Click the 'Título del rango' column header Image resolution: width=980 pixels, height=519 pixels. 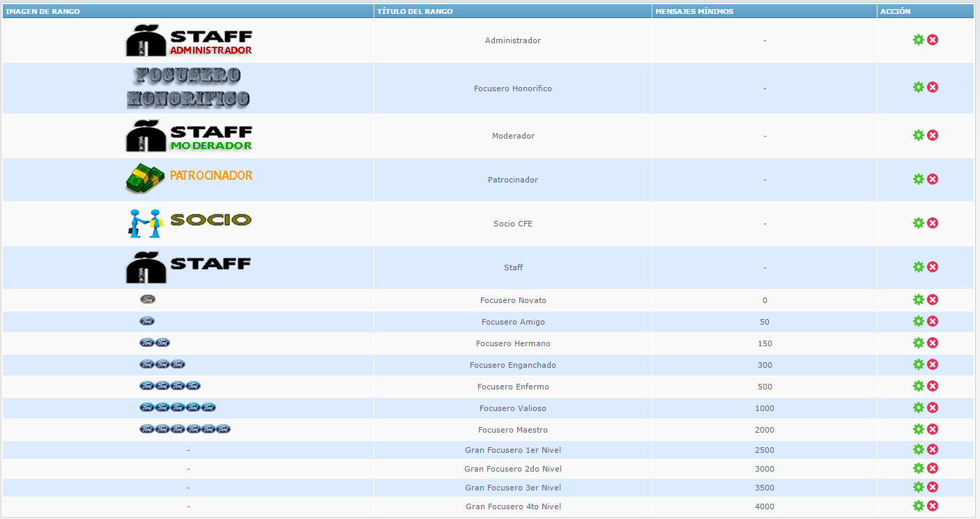pyautogui.click(x=415, y=11)
